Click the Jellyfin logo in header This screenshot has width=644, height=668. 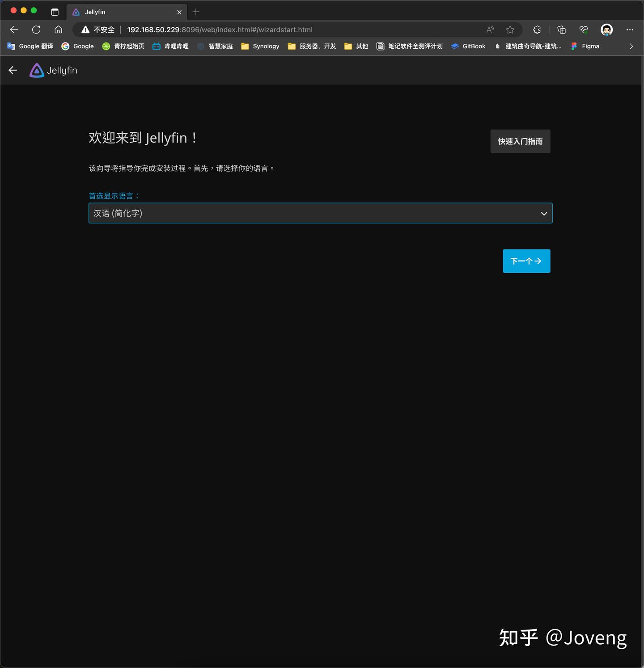click(x=53, y=71)
